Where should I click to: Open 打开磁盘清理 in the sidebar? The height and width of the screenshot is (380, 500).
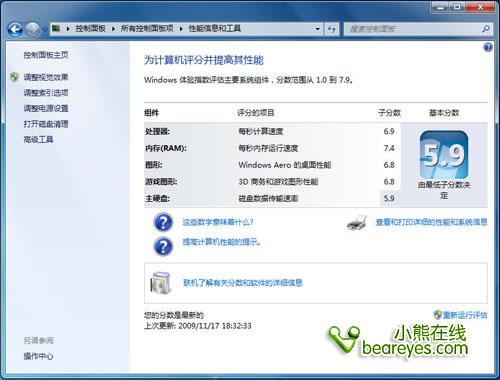point(46,124)
